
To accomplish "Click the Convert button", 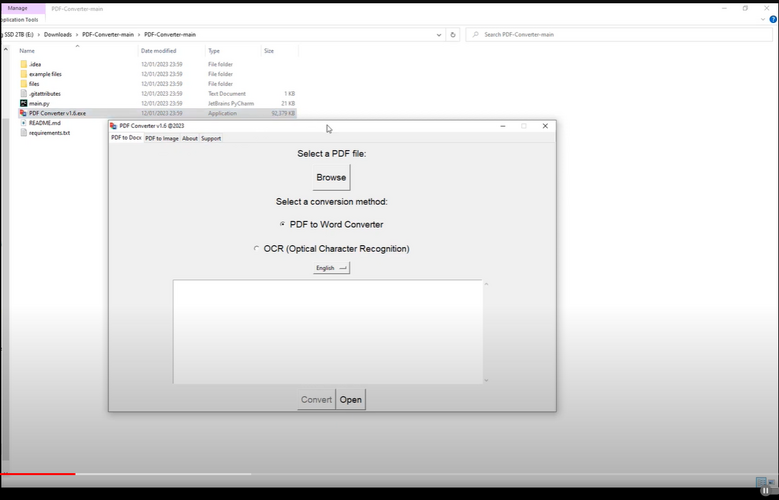I will coord(316,400).
